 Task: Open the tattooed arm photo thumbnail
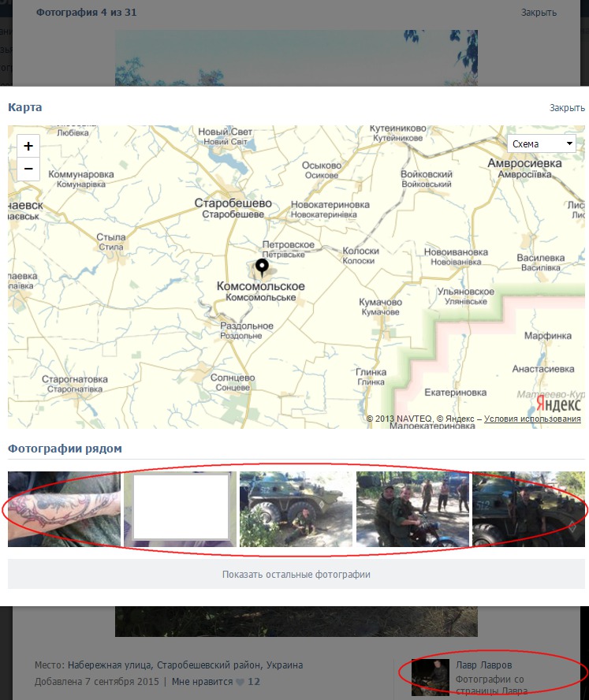pyautogui.click(x=64, y=509)
